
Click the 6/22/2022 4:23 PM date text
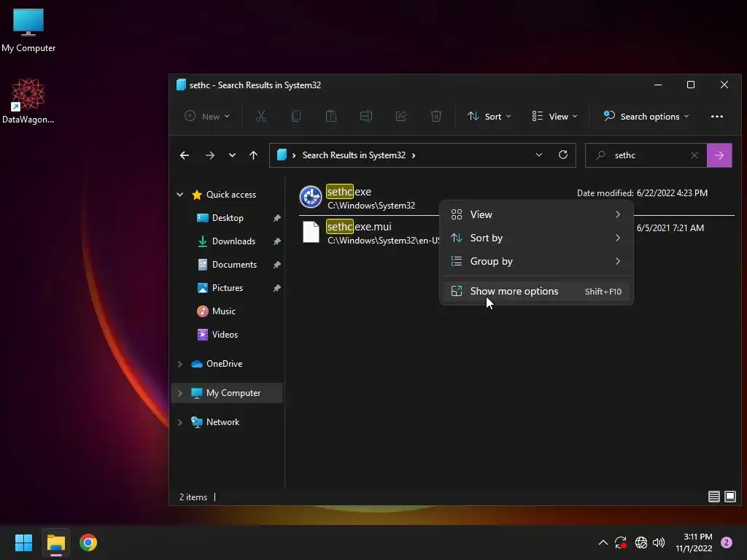[672, 192]
